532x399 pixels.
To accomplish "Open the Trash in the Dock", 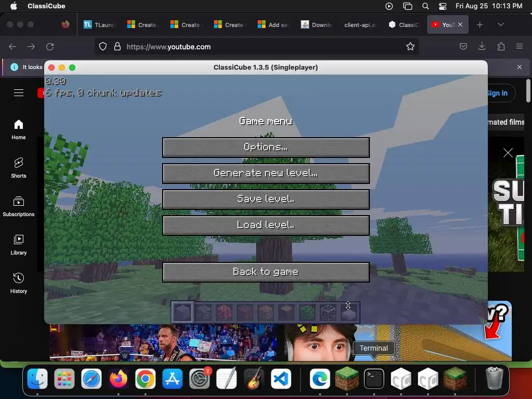I will tap(494, 379).
